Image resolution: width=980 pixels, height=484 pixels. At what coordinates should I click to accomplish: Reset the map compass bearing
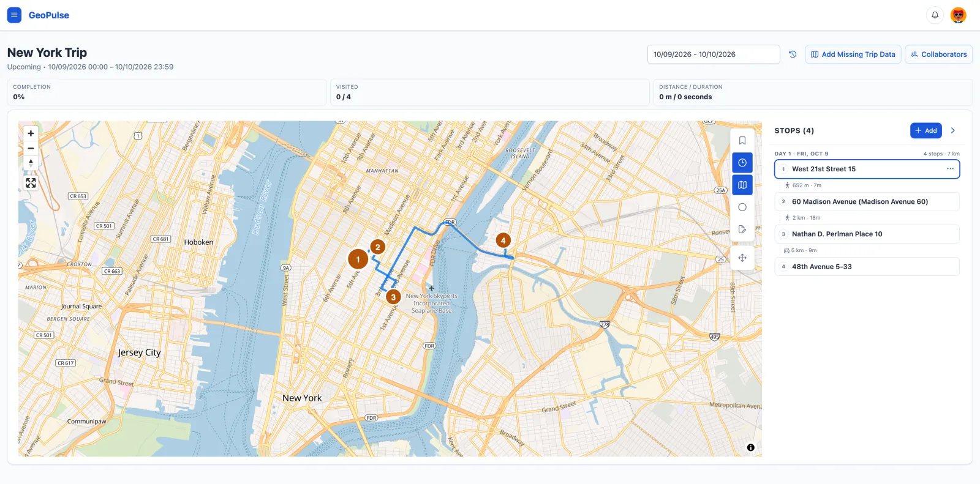click(x=31, y=163)
